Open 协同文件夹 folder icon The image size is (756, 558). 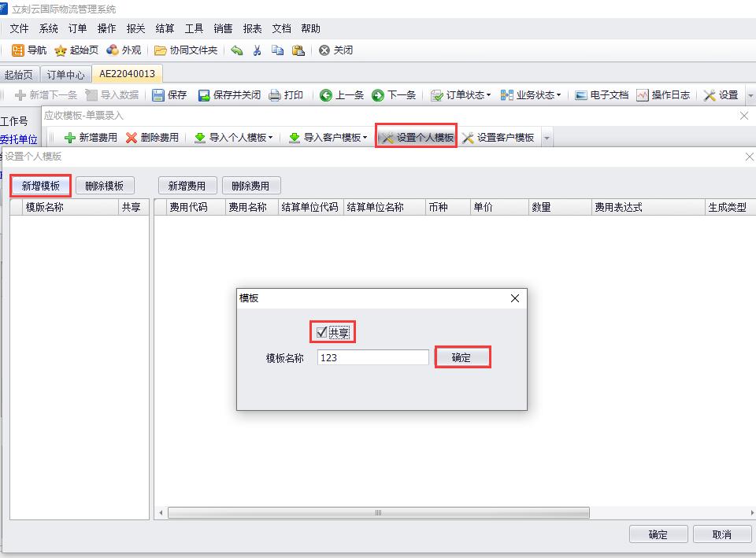(x=161, y=50)
